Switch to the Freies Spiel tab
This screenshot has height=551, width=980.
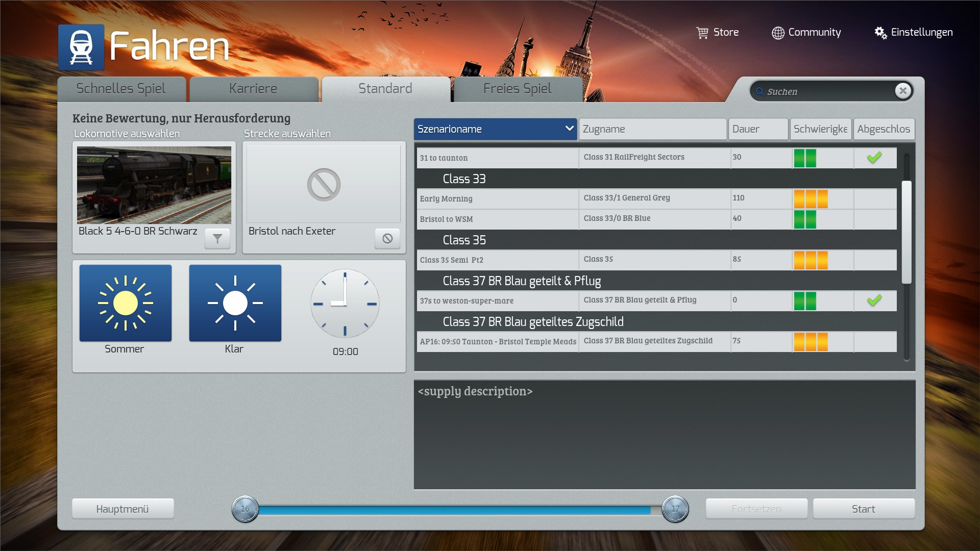tap(517, 89)
